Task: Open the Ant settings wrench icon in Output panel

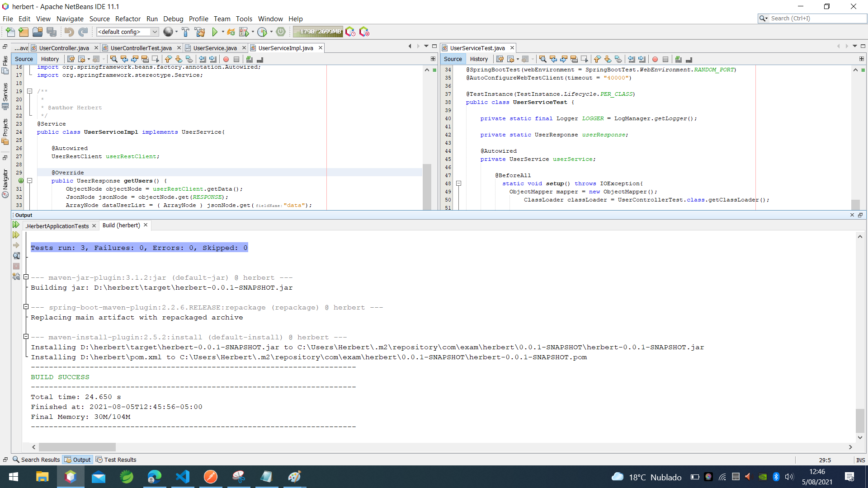Action: point(16,277)
